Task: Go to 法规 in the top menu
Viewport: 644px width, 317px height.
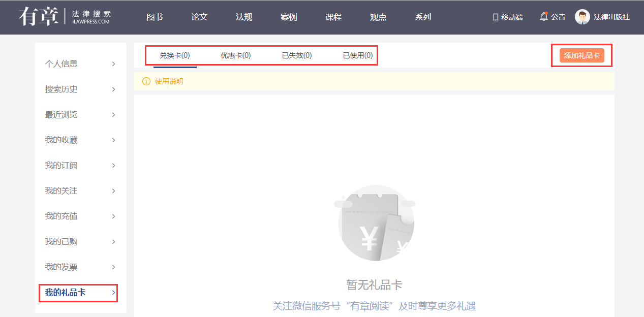Action: (244, 17)
